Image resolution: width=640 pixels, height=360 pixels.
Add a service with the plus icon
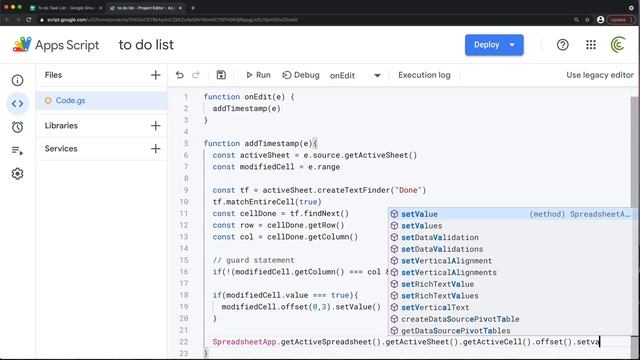[x=156, y=149]
